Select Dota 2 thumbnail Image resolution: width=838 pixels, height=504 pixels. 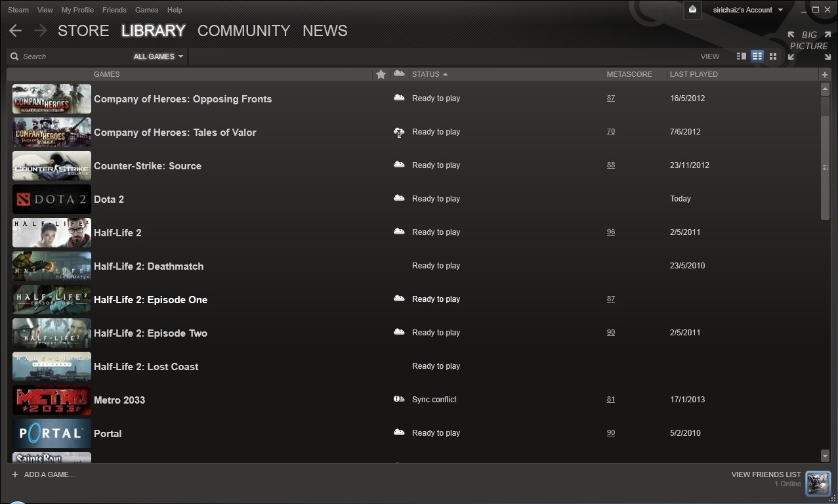click(x=52, y=199)
